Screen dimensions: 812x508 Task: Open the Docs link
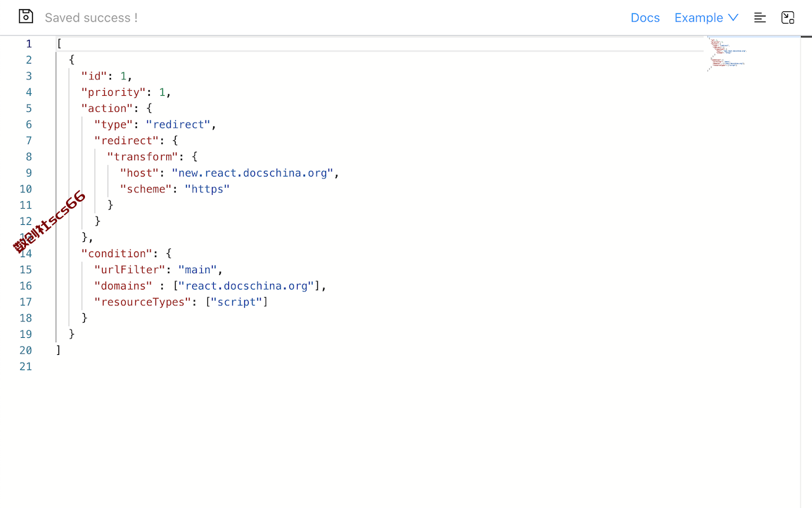pyautogui.click(x=645, y=18)
